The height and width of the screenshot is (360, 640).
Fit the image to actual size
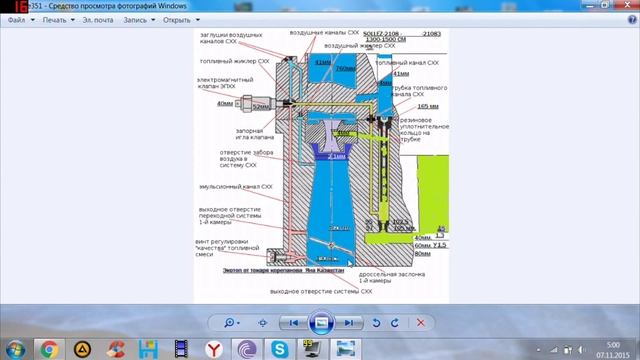coord(262,323)
